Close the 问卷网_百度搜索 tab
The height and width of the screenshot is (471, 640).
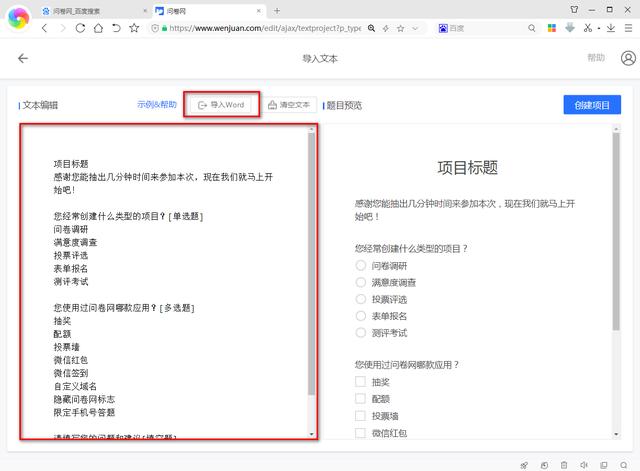click(145, 11)
